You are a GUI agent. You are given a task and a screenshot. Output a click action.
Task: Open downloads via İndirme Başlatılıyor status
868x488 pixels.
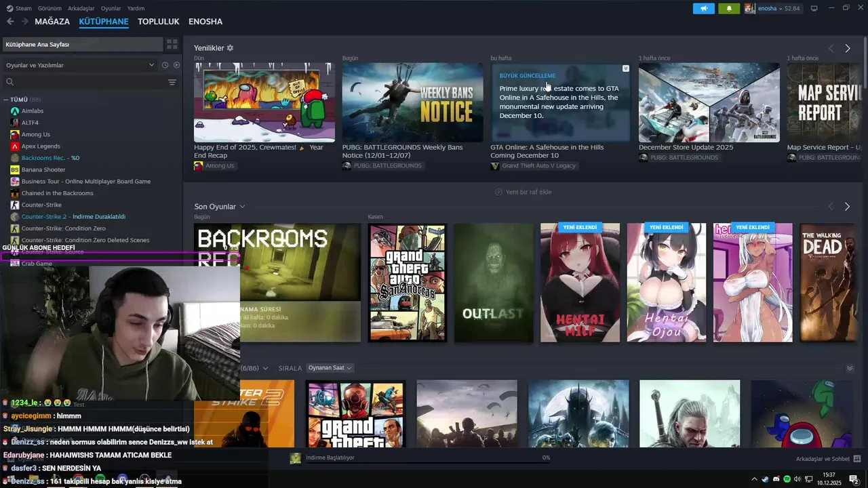click(x=330, y=458)
